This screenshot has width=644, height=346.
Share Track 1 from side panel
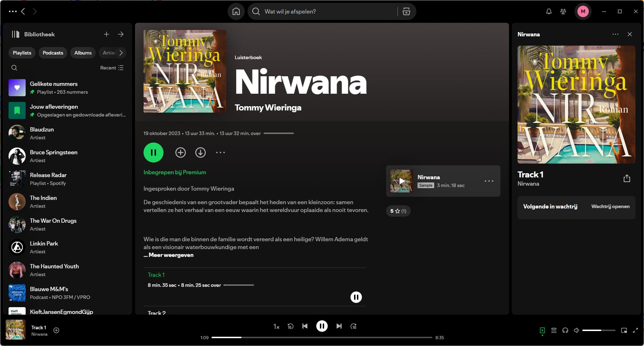(627, 179)
